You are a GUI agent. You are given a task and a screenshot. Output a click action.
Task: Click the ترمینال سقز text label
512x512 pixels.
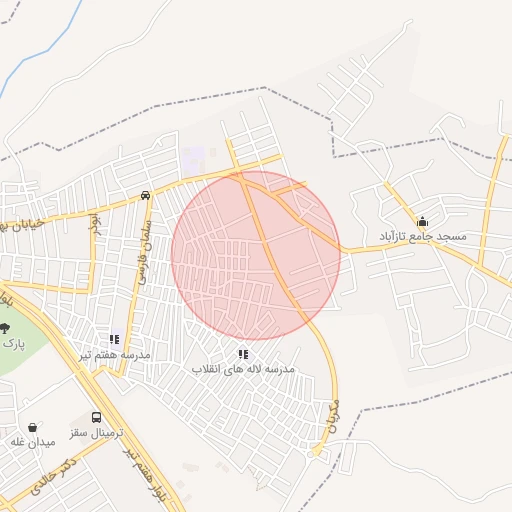97,433
